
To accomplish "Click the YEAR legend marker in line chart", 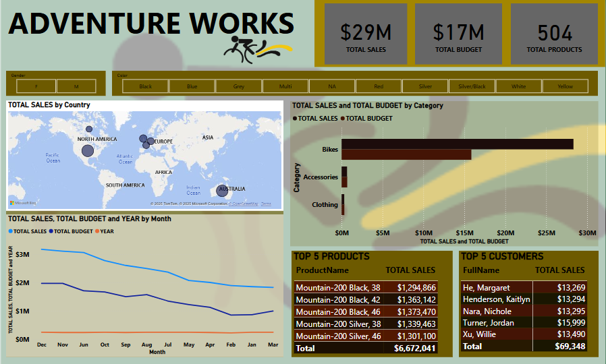I will click(97, 232).
